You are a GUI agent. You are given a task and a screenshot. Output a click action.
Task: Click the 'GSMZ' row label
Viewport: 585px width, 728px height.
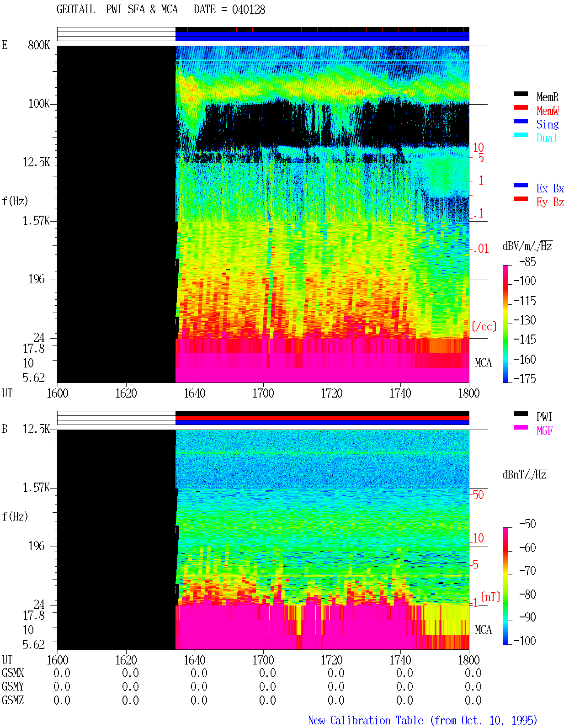[13, 700]
